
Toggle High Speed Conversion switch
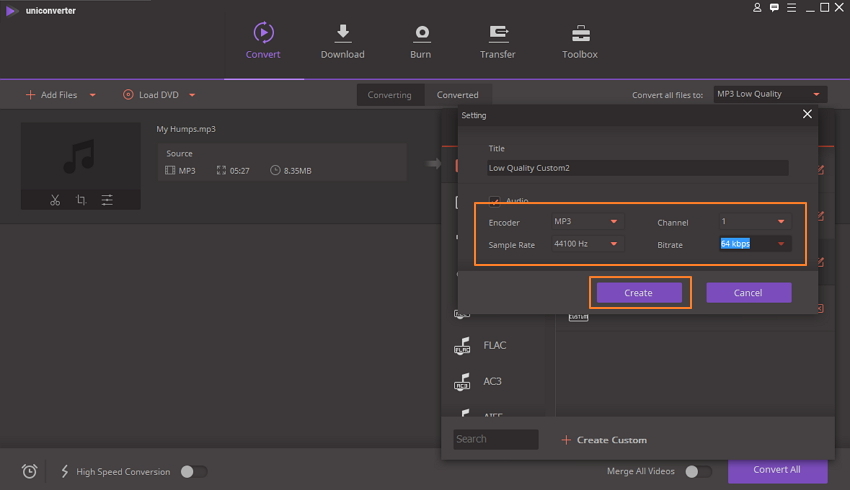pos(193,472)
